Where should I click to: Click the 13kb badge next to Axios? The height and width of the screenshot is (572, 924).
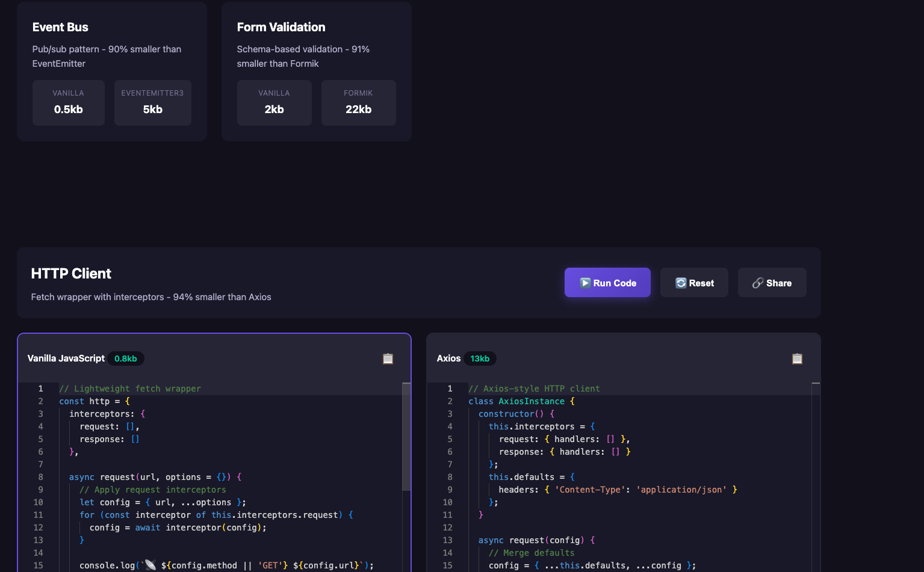480,358
